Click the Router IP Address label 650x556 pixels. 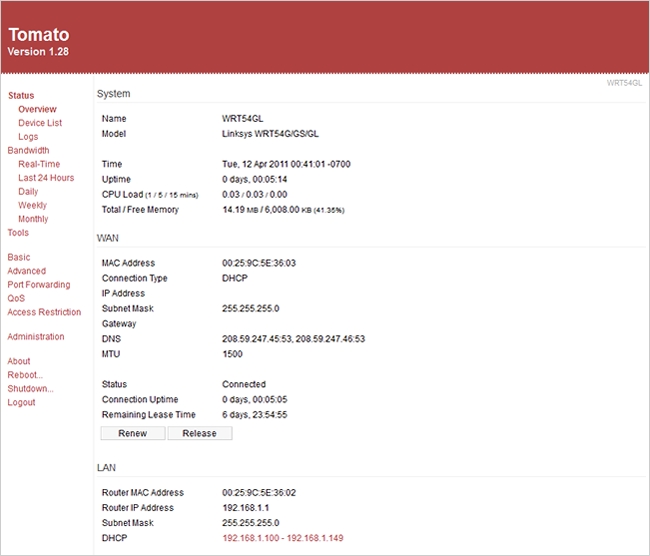point(138,507)
